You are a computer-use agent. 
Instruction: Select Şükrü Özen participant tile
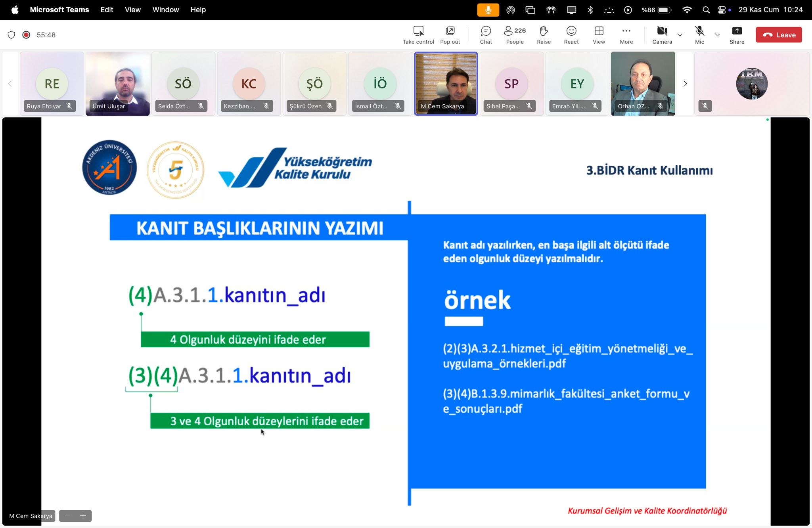pos(314,84)
